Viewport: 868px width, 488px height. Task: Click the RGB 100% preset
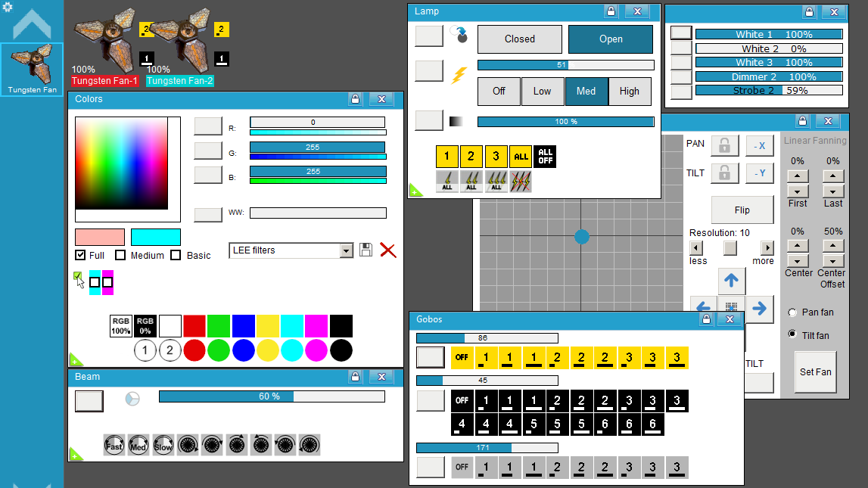tap(120, 326)
